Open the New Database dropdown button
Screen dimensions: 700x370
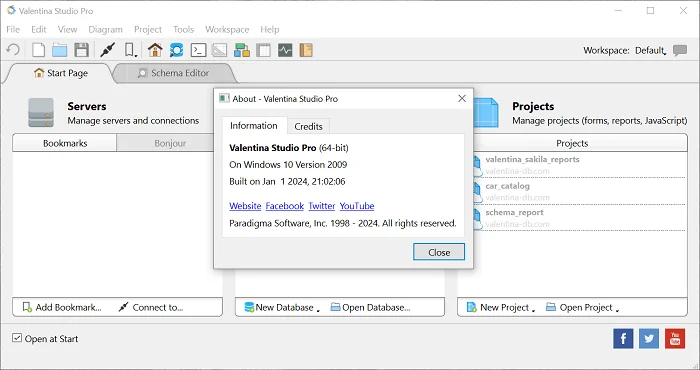coord(282,308)
